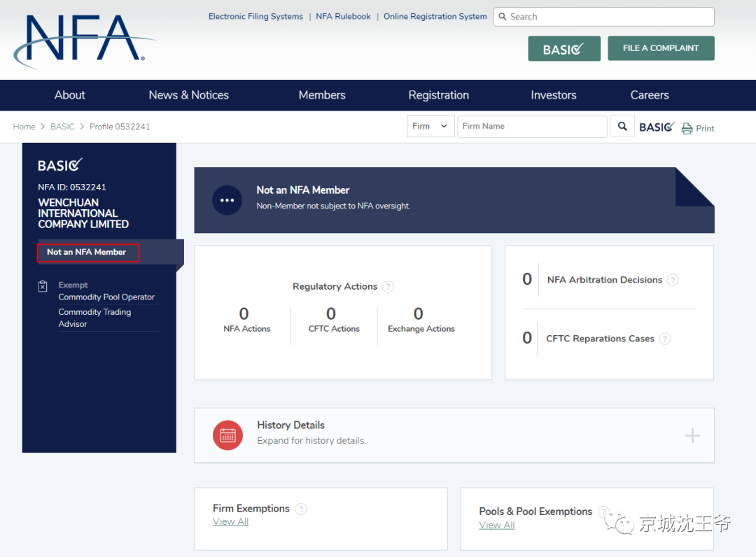
Task: Click the BASIC logo in sidebar
Action: coord(60,164)
